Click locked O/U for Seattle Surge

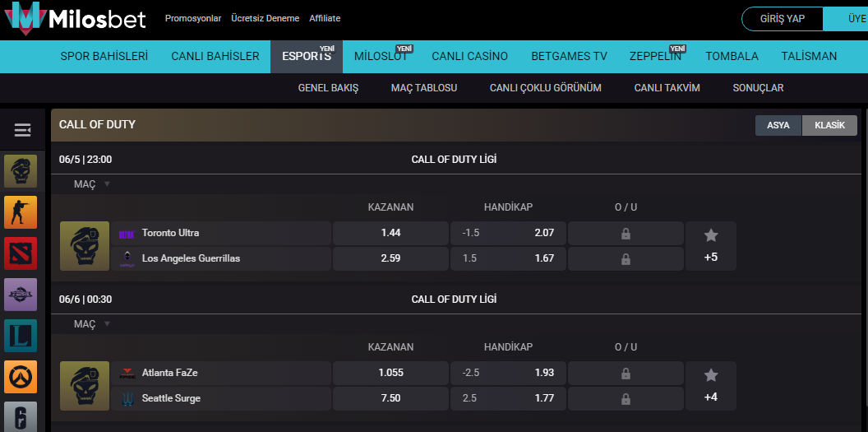coord(626,399)
